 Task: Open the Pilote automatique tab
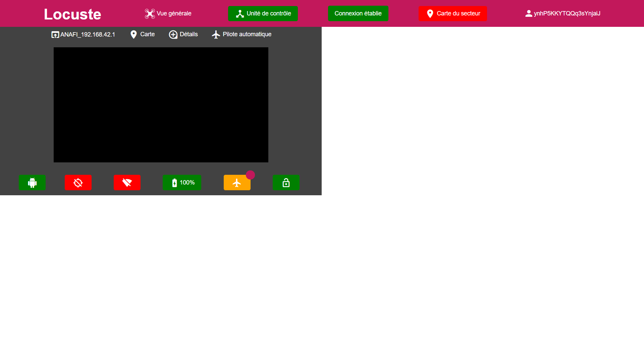coord(241,35)
